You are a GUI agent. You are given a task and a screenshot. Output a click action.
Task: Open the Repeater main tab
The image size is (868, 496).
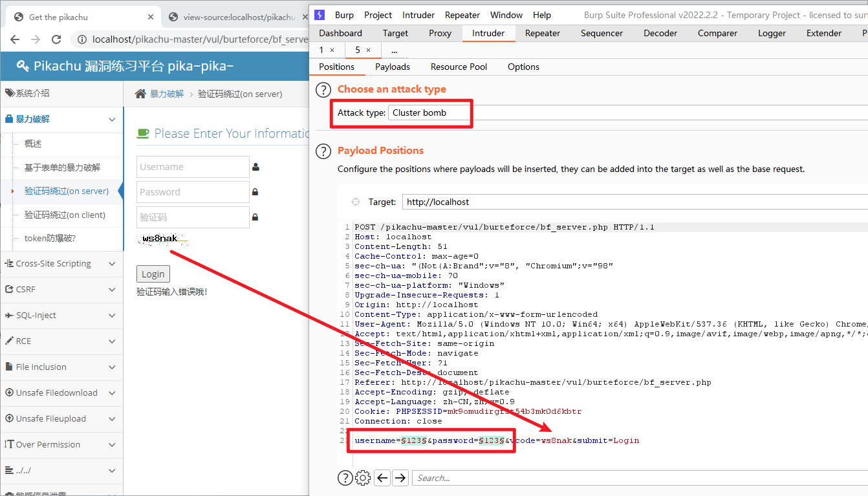pos(542,33)
